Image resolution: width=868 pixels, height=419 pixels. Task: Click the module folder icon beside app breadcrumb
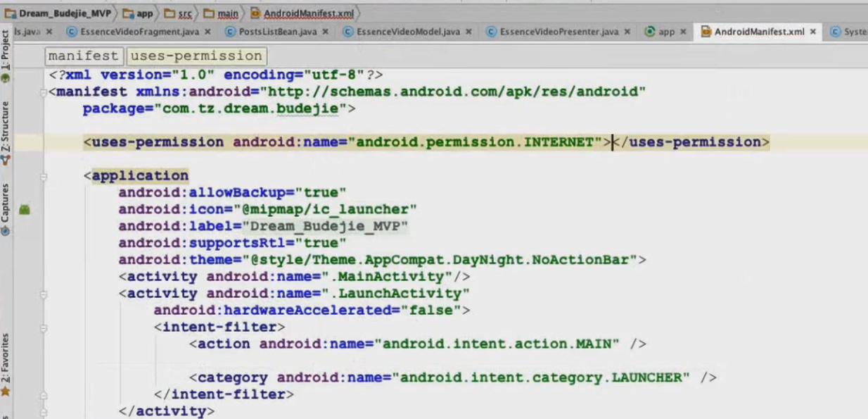click(x=128, y=13)
